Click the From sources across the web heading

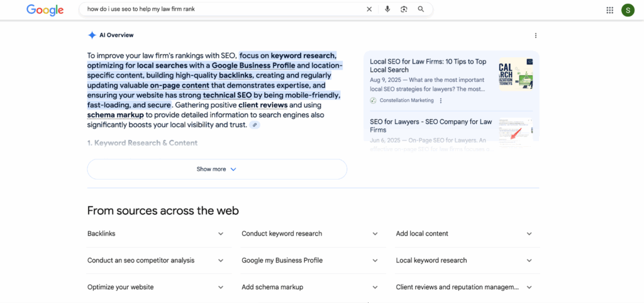coord(163,211)
